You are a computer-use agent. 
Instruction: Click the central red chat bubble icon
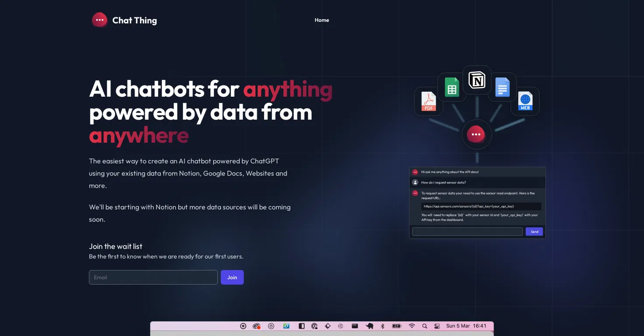(x=477, y=134)
